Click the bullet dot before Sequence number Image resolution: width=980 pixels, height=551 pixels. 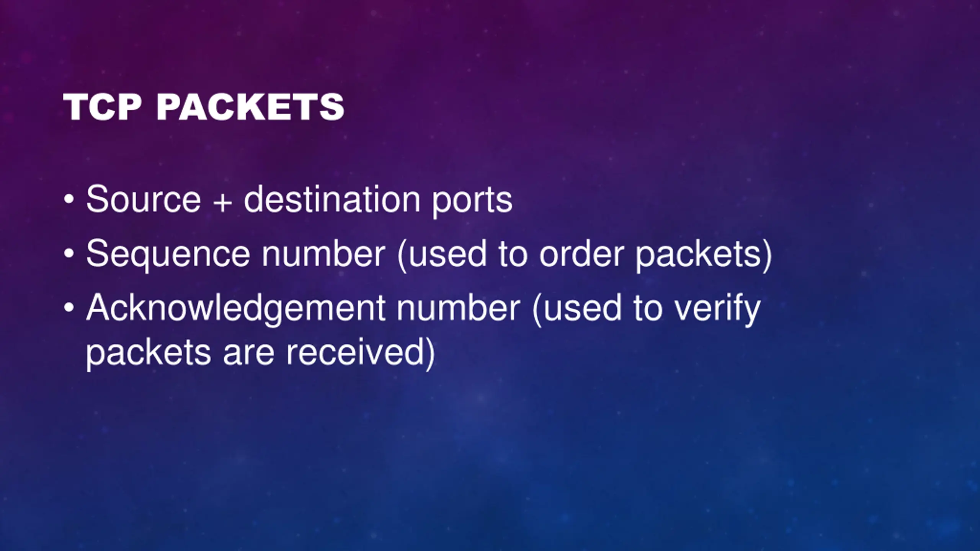tap(69, 254)
